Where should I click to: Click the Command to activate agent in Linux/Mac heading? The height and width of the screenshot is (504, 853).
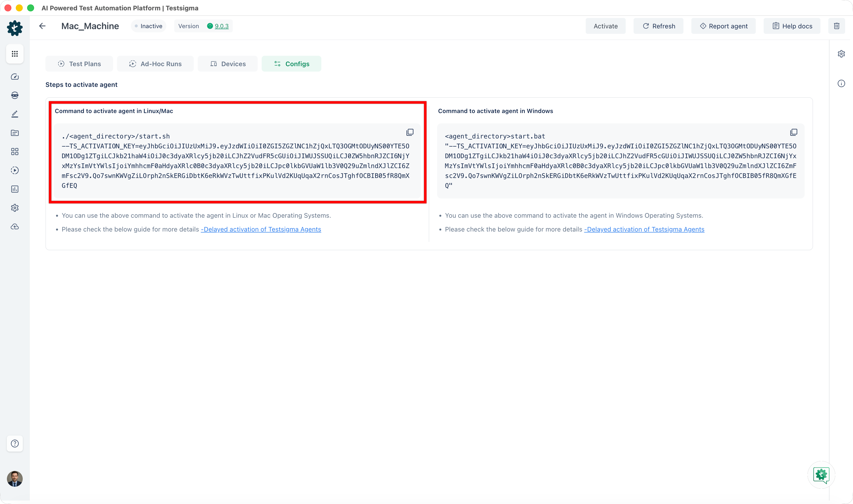(114, 111)
